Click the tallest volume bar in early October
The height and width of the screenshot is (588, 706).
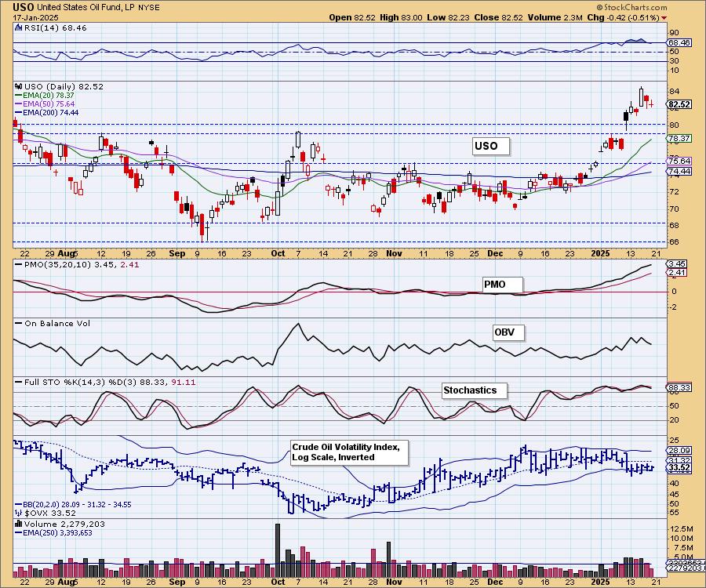[x=278, y=550]
